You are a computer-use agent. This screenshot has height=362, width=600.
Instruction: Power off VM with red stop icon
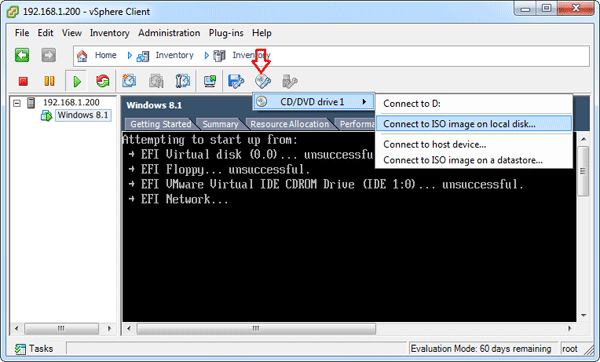coord(23,81)
